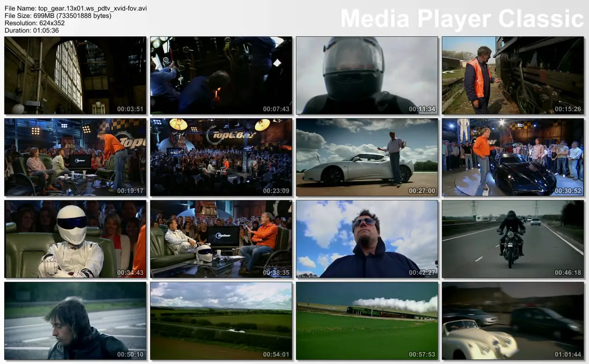Select the green countryside thumbnail 00:54:01

[221, 321]
